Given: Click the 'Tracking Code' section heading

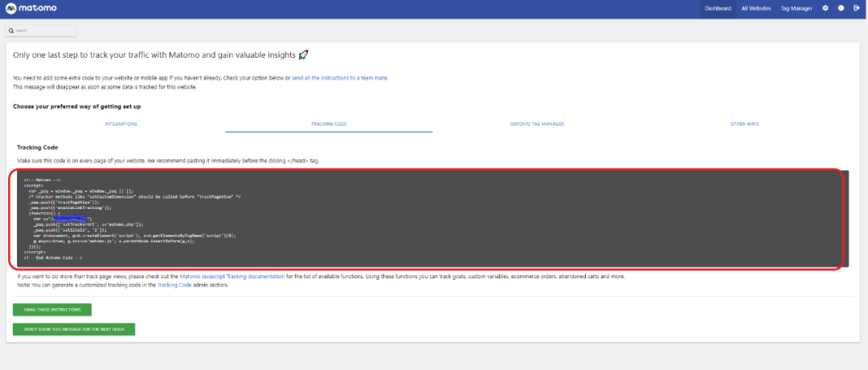Looking at the screenshot, I should 38,147.
